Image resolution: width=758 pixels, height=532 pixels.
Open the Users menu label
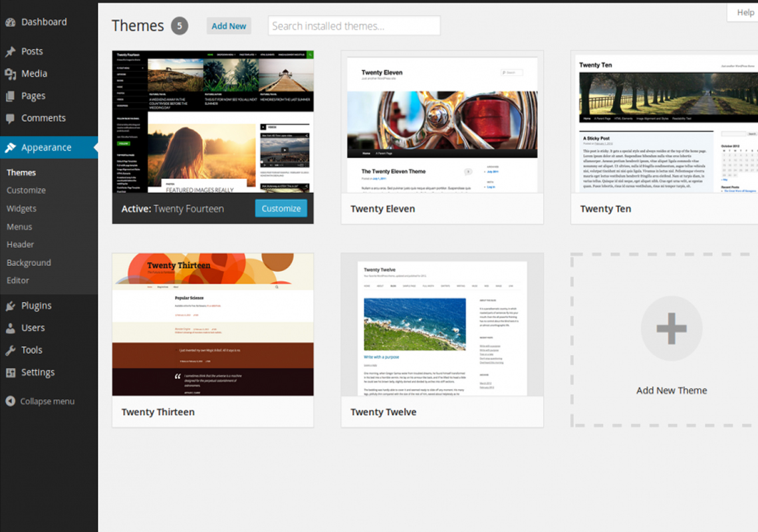tap(33, 327)
